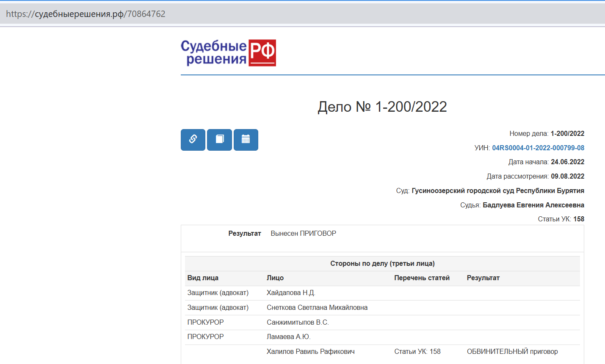Select the Хайдапова Н.Д. row name

[x=291, y=293]
